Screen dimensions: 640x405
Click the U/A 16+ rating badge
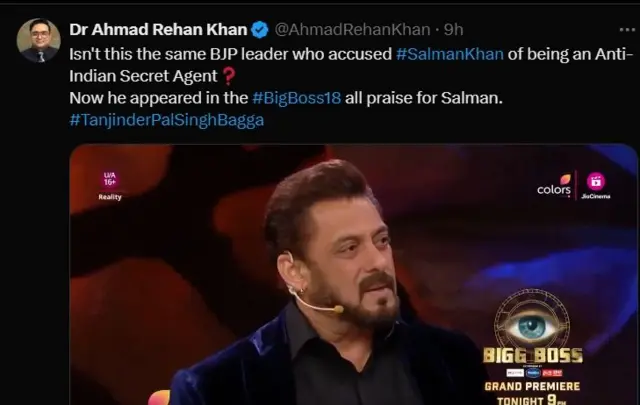[x=109, y=179]
